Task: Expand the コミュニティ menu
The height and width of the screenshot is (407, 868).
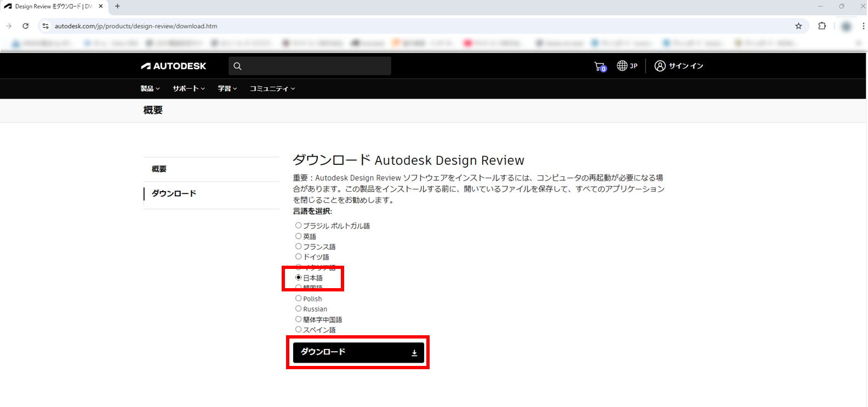Action: [x=272, y=89]
